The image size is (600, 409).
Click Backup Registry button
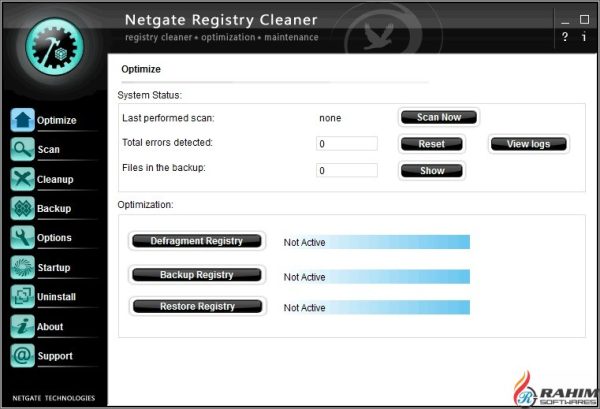click(197, 275)
